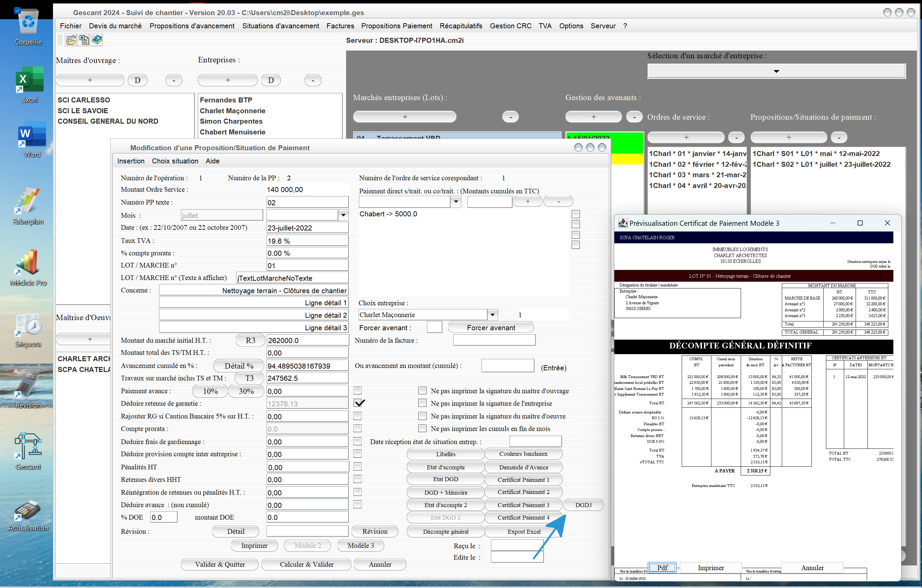Select the '1Charl * S02 * L01 * juillet' situation row
Viewport: 922px width, 588px height.
(x=821, y=164)
